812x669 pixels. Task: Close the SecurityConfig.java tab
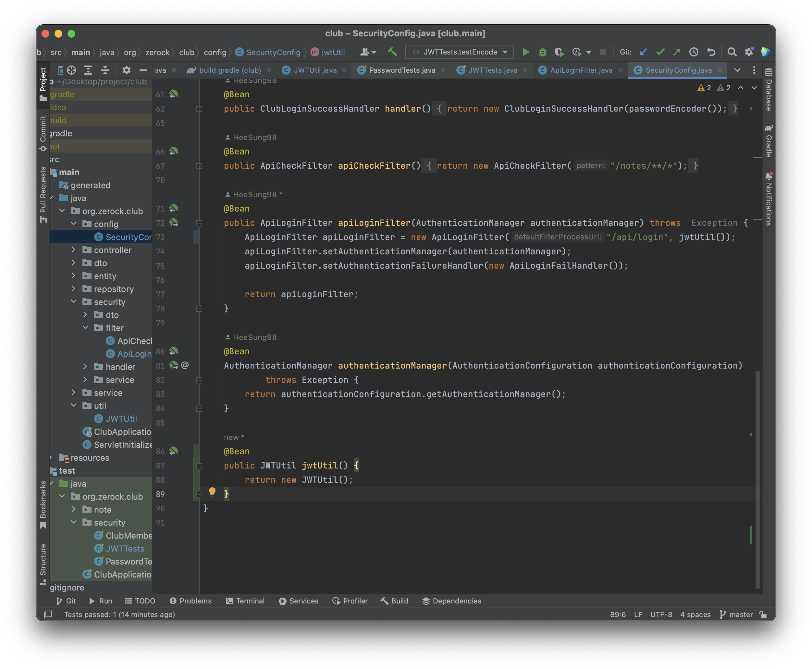tap(720, 70)
